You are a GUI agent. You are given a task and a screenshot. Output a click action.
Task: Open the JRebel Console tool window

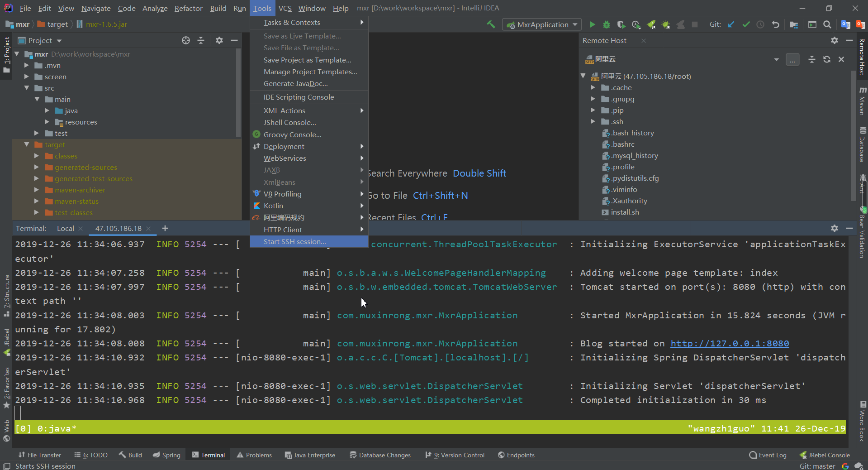tap(825, 455)
